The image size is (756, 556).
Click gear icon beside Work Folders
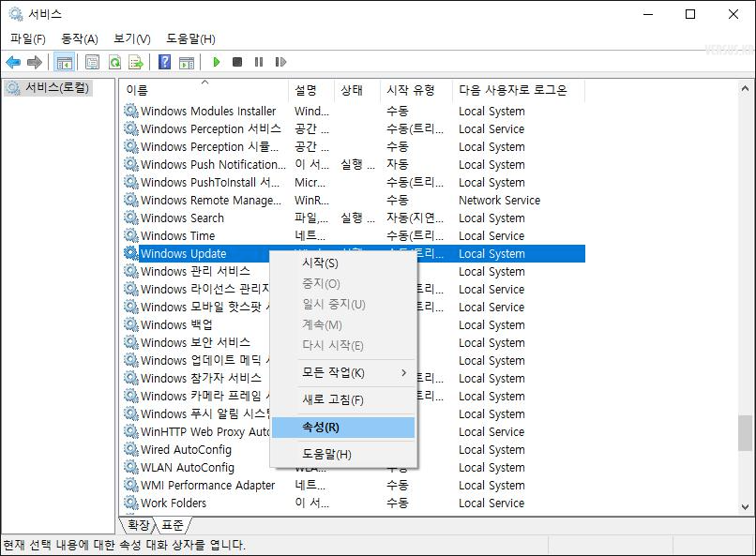[x=131, y=503]
